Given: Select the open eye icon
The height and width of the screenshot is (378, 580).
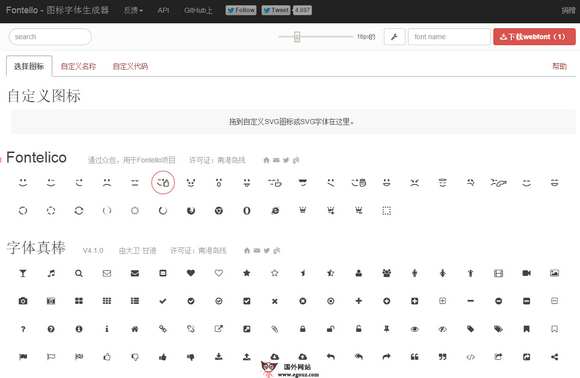Looking at the screenshot, I should click(415, 329).
